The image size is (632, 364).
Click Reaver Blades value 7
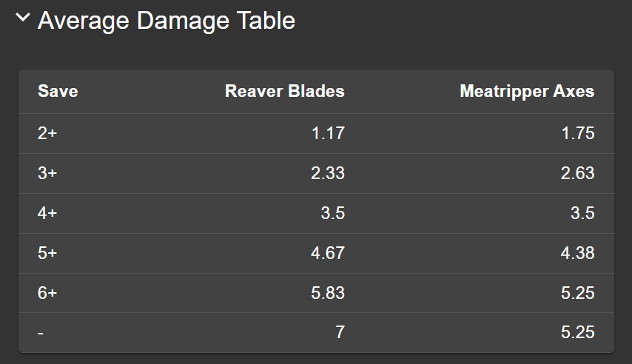tap(340, 333)
